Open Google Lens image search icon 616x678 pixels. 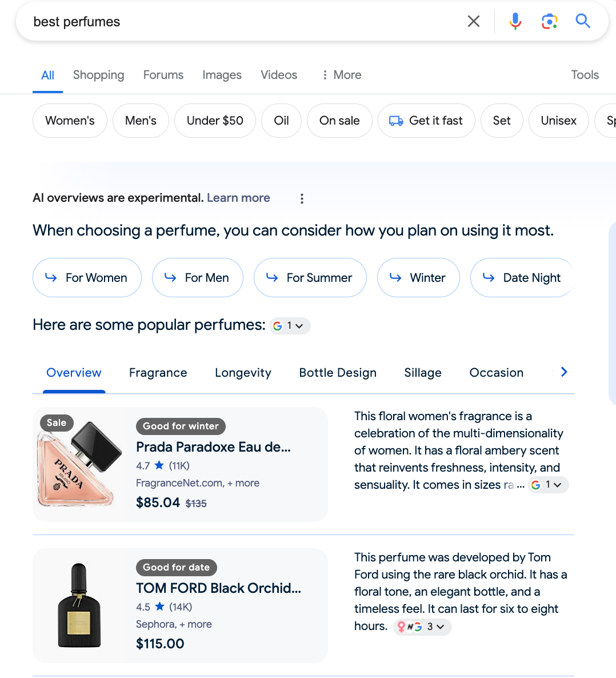click(549, 21)
